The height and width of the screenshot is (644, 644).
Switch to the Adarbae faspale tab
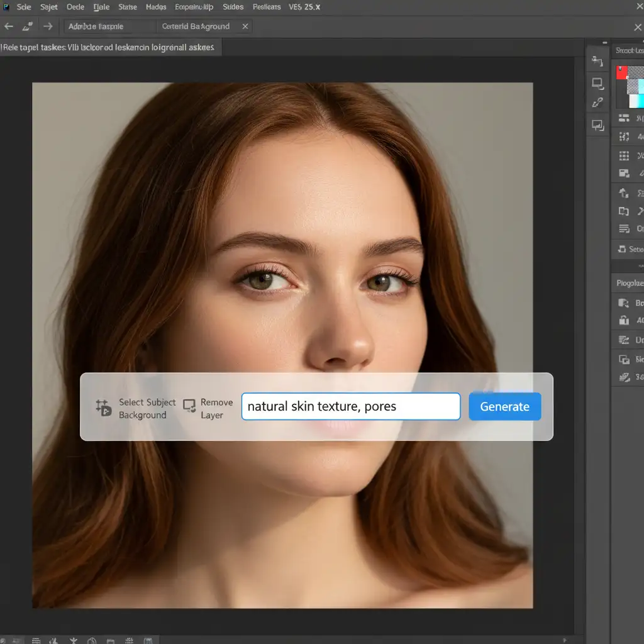[96, 26]
